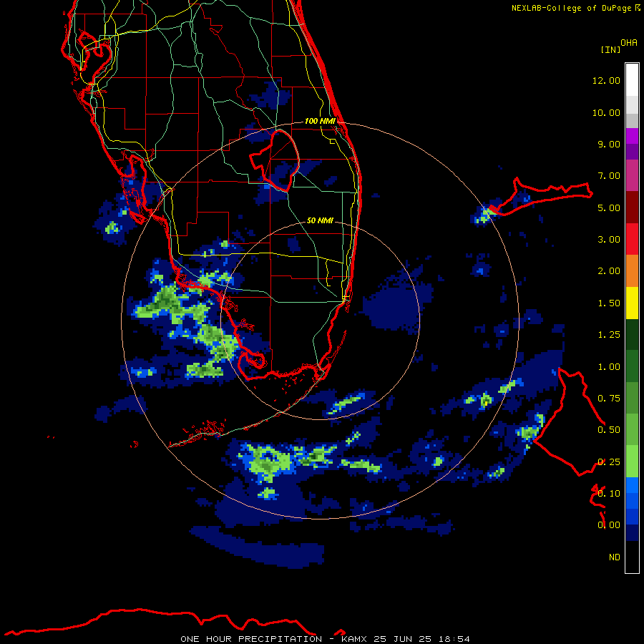Click the Lake Okeechobee outline on map
644x644 pixels.
[275, 160]
